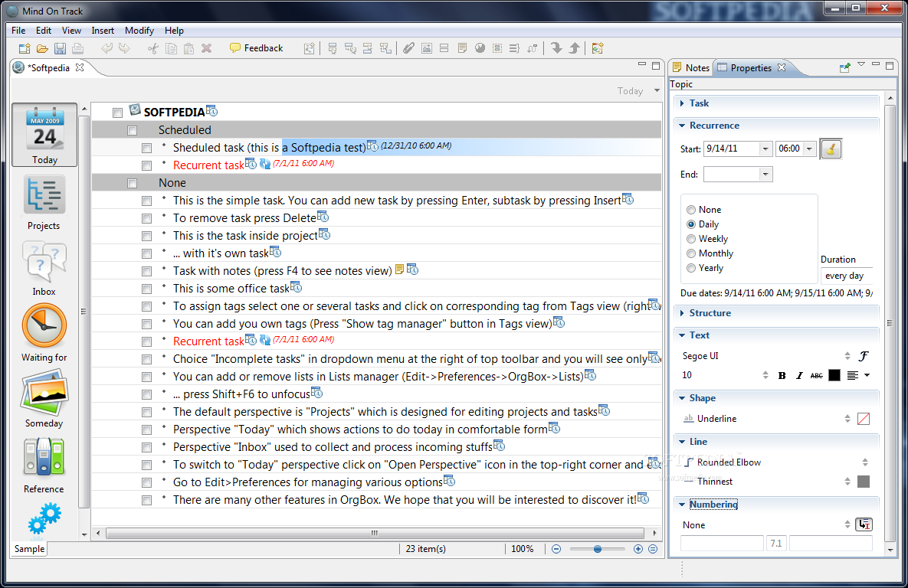Toggle strikethrough ABC formatting
The image size is (908, 588).
(817, 376)
